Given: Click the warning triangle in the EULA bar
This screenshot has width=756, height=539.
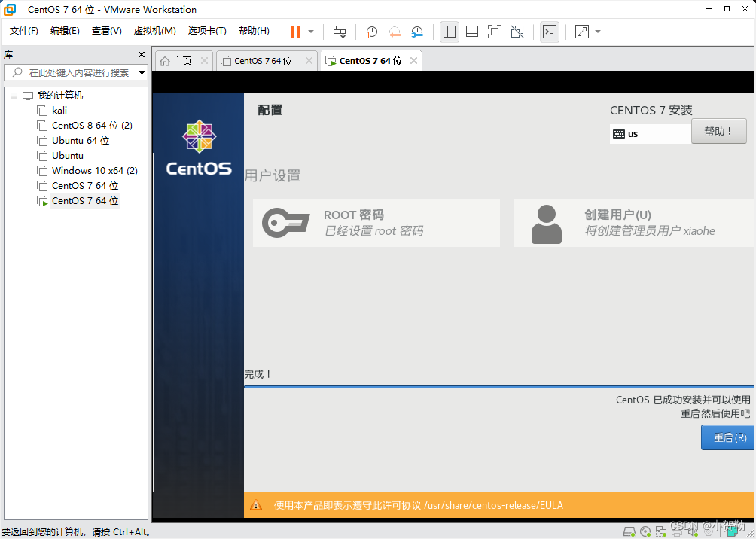Looking at the screenshot, I should click(x=255, y=505).
